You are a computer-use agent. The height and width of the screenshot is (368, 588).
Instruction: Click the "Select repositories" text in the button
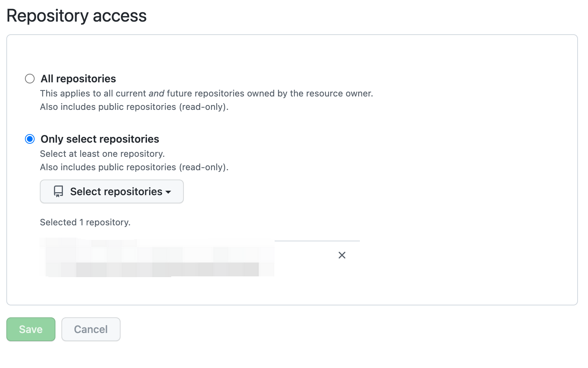pyautogui.click(x=116, y=191)
